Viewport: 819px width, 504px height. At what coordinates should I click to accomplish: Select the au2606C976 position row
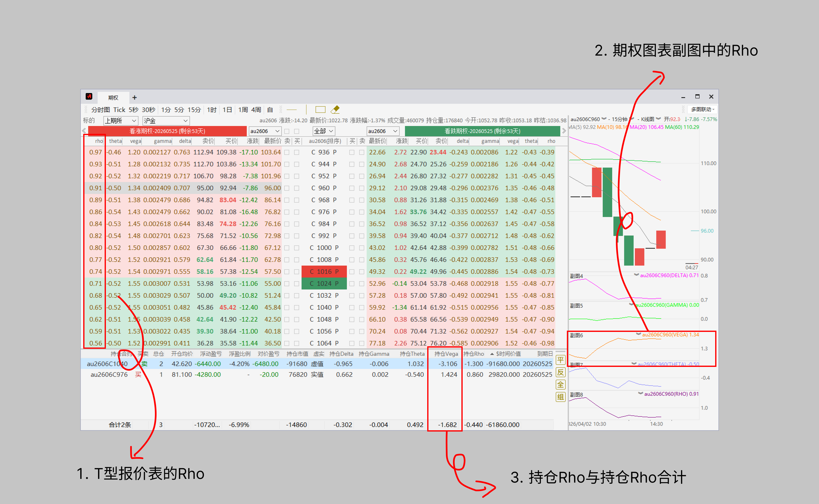[109, 375]
